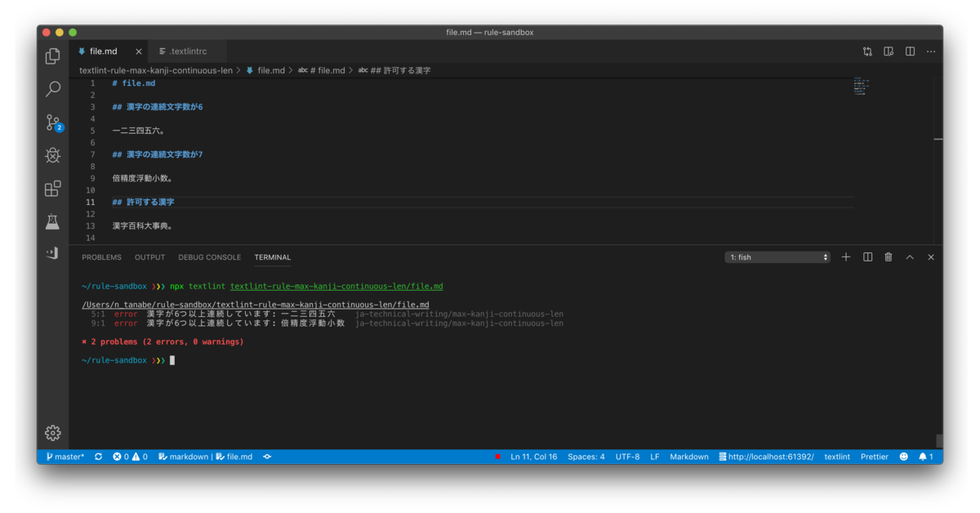Open Source Control with 2 pending changes
This screenshot has width=980, height=513.
tap(54, 123)
